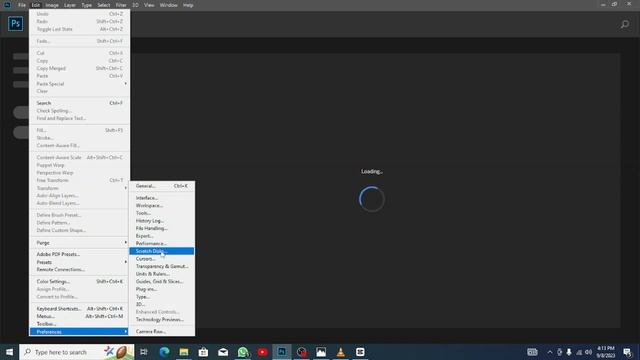Screen dimensions: 640x360
Task: Open Transparency & Gamut preferences
Action: 162,266
